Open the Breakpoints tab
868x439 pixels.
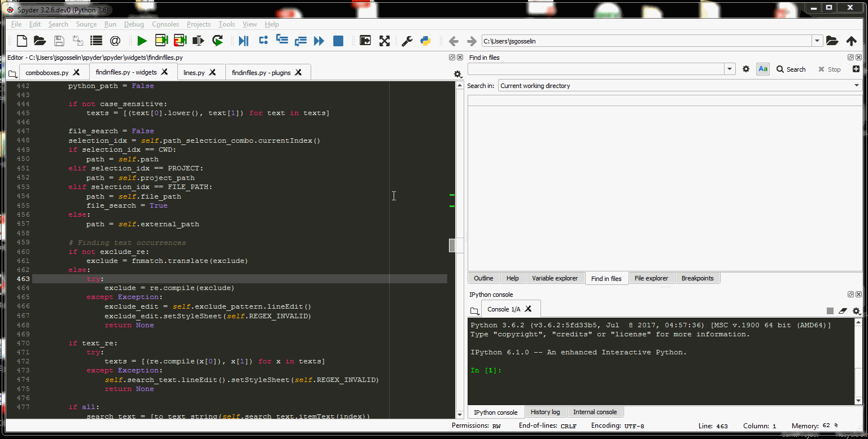(697, 278)
